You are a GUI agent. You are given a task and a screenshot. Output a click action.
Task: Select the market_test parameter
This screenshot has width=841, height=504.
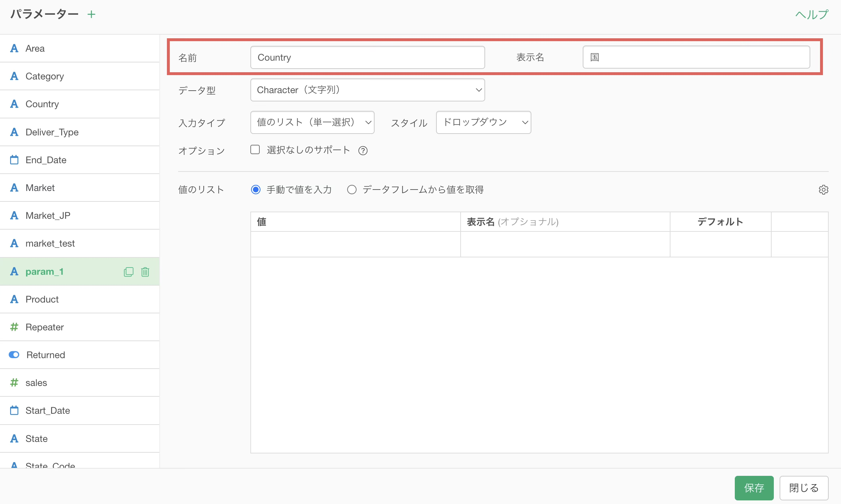point(79,243)
